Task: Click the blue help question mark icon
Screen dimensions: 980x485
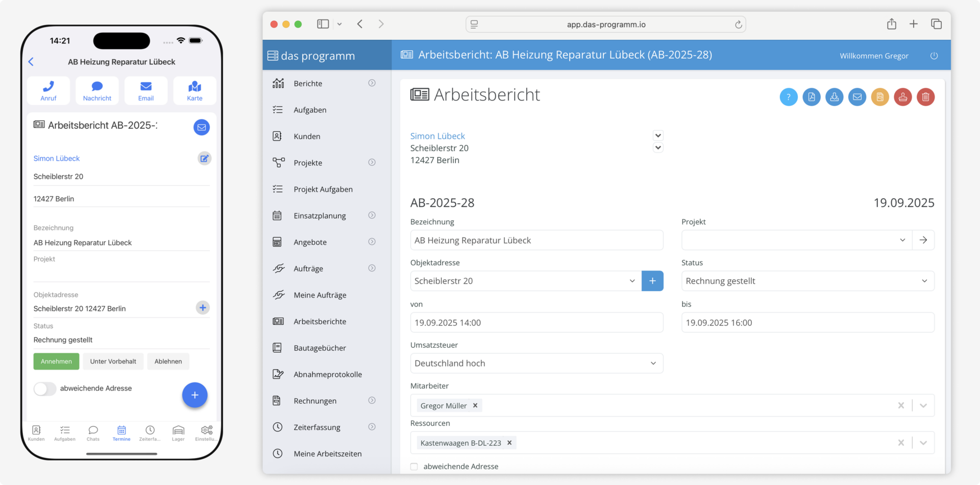Action: tap(788, 97)
